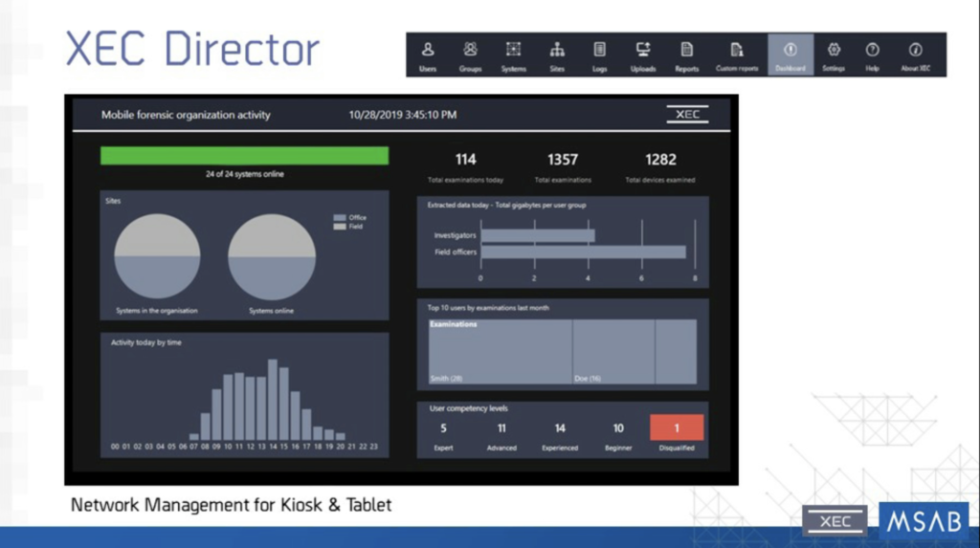Click the Systems online pie chart
This screenshot has width=980, height=548.
pos(271,257)
